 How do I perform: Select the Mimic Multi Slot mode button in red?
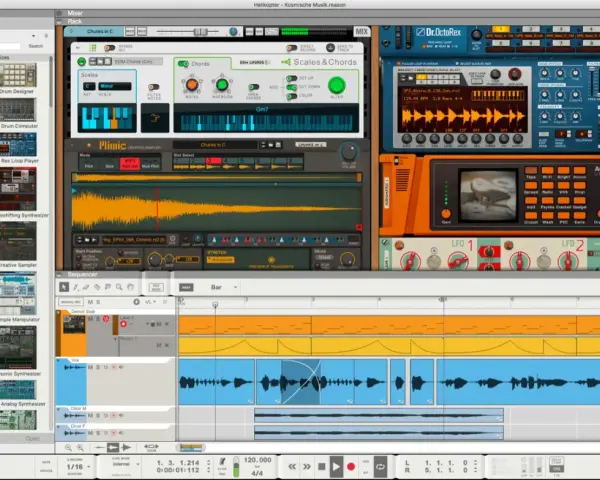pos(130,164)
